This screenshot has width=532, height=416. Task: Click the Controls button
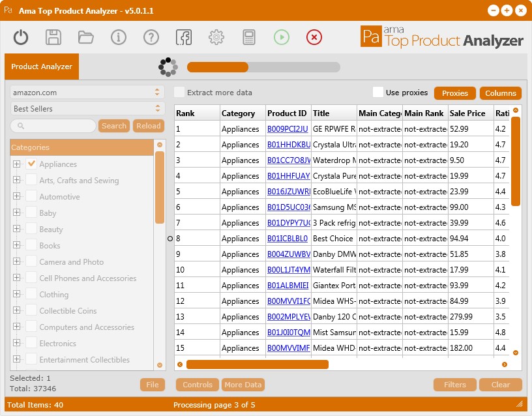(198, 385)
